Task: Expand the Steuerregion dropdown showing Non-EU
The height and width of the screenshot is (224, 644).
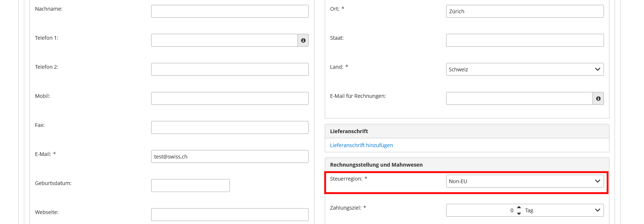Action: (524, 181)
